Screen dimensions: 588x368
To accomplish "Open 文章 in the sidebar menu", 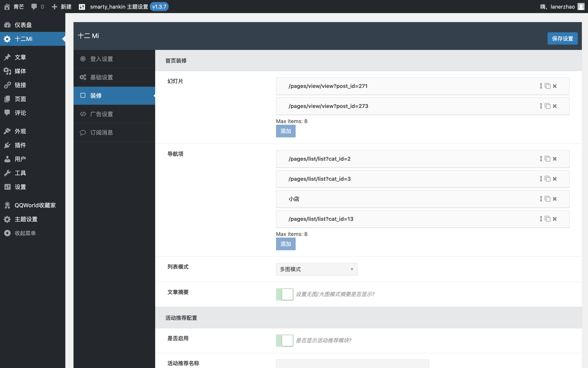I will (32, 57).
